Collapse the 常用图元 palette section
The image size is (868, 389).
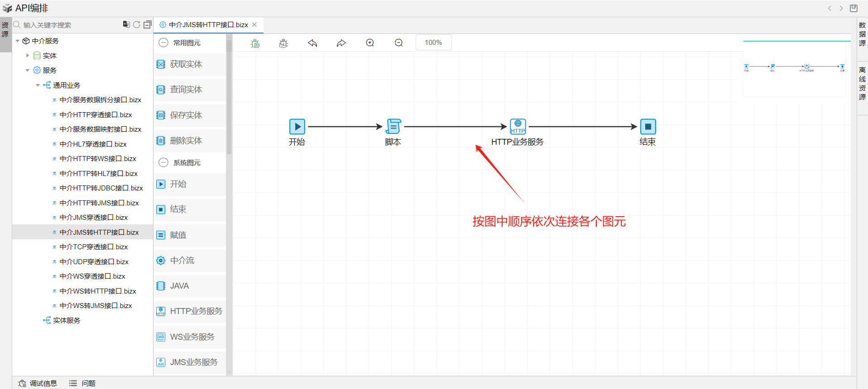tap(163, 43)
